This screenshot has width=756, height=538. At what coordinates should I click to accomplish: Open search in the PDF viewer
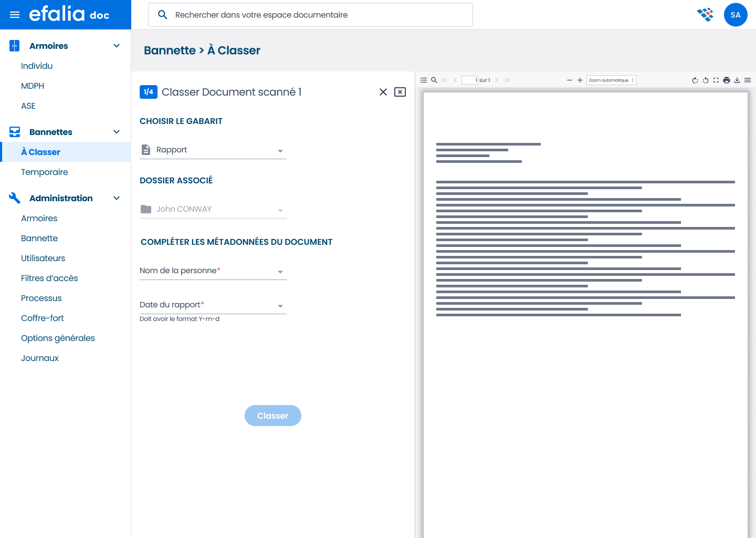click(434, 80)
